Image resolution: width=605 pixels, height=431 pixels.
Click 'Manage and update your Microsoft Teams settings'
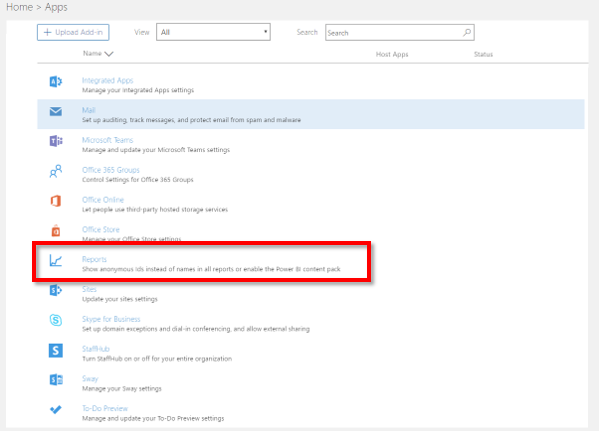pyautogui.click(x=155, y=150)
